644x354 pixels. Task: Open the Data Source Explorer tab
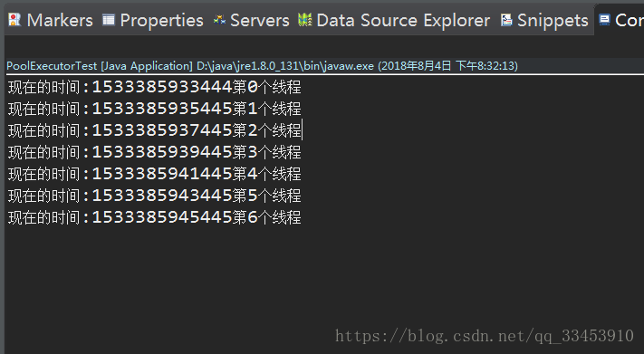click(394, 20)
